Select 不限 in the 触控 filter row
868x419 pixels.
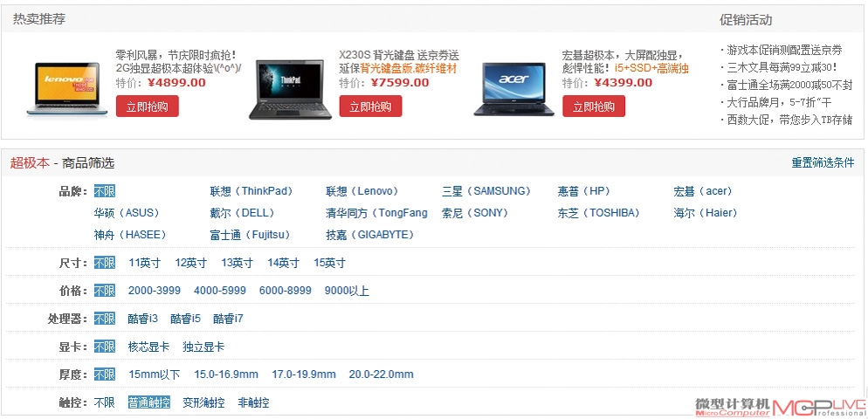[105, 402]
